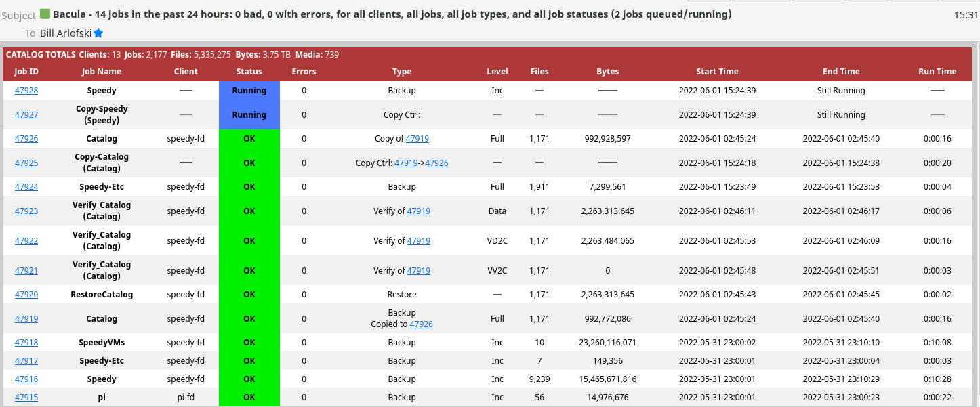Screen dimensions: 980x407
Task: Click the Files column header
Action: click(539, 72)
